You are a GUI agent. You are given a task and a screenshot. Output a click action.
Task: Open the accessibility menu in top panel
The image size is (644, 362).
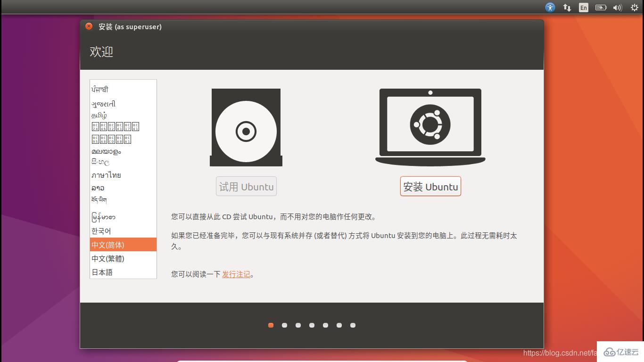(x=550, y=8)
